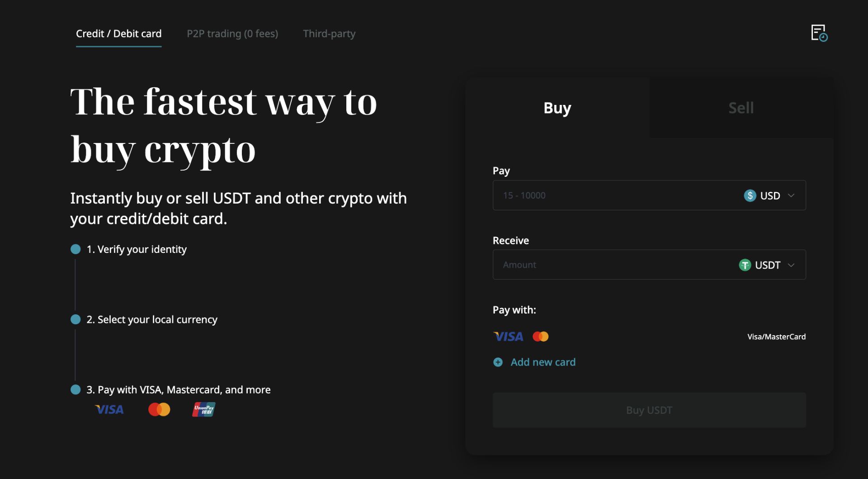This screenshot has width=868, height=479.
Task: Click the green USDT Tether icon
Action: pyautogui.click(x=745, y=265)
